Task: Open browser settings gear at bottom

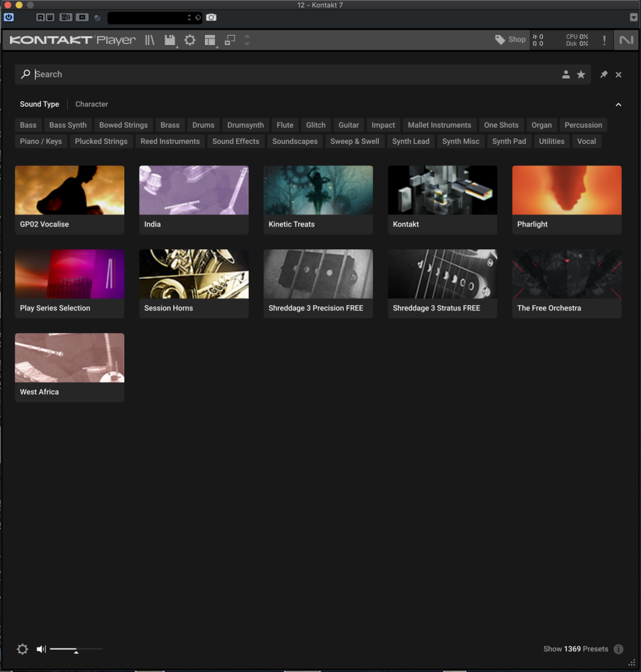Action: pos(22,649)
